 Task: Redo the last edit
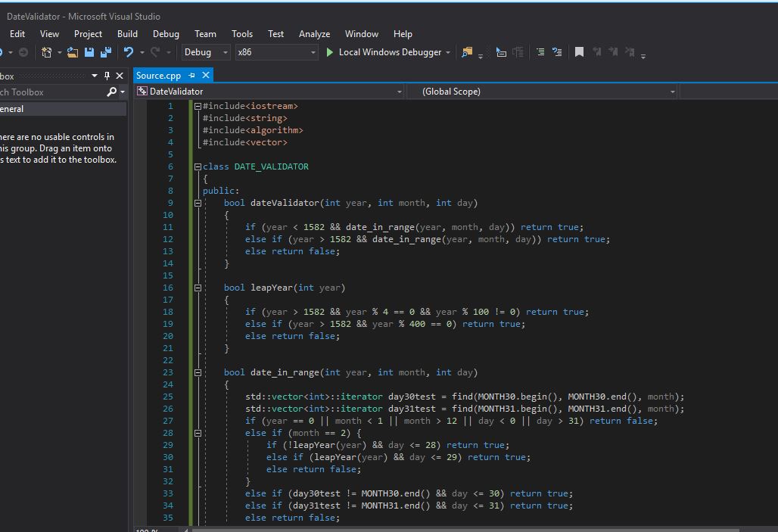[154, 52]
